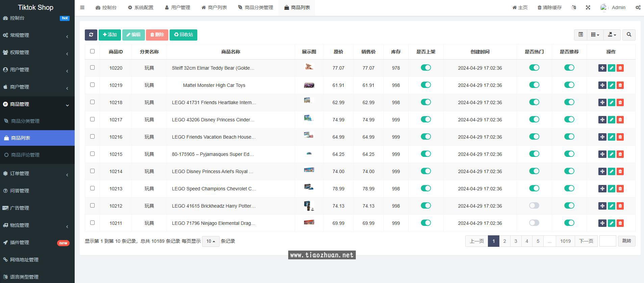Expand 物流管理 sidebar group
The image size is (644, 283).
point(37,225)
